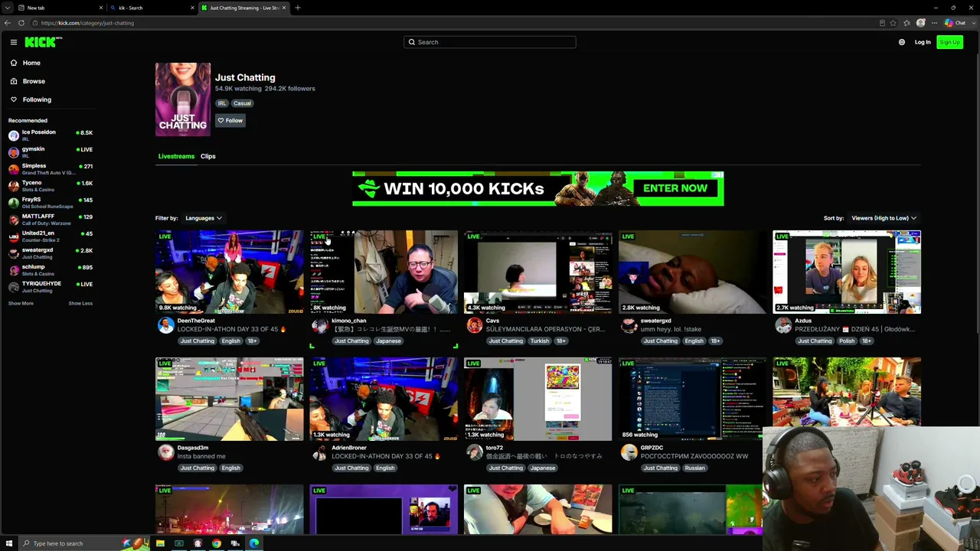980x551 pixels.
Task: Click MATTLAFFF avatar in Recommended
Action: coord(14,220)
